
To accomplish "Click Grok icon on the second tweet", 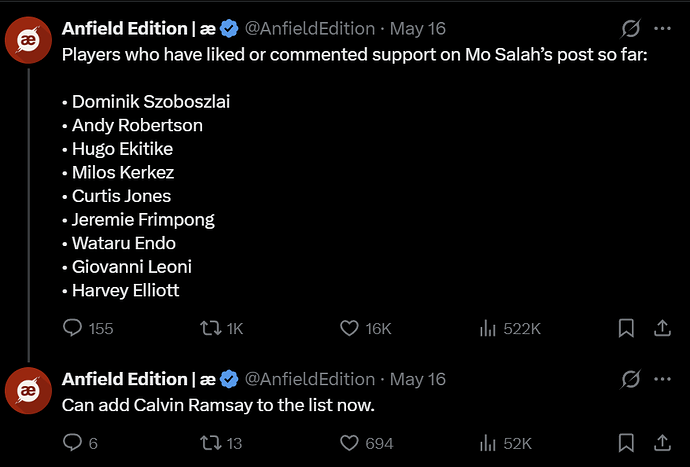I will coord(631,379).
